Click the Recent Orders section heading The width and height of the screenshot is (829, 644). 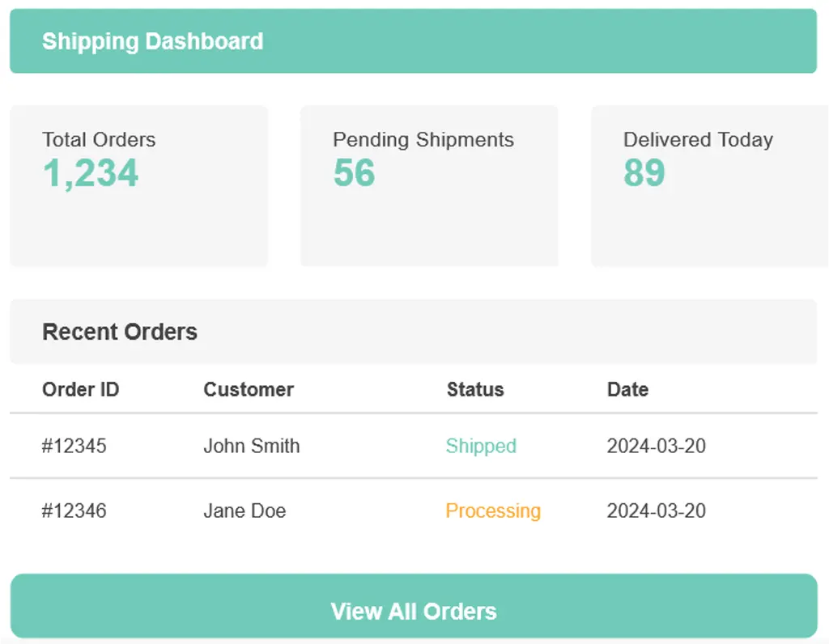pyautogui.click(x=120, y=332)
